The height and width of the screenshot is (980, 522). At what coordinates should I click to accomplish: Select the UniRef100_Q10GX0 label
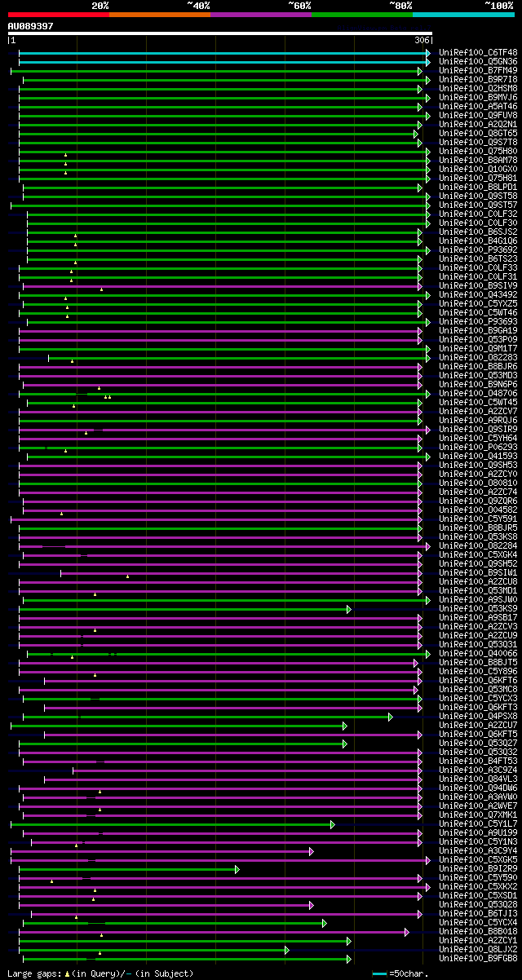point(478,169)
